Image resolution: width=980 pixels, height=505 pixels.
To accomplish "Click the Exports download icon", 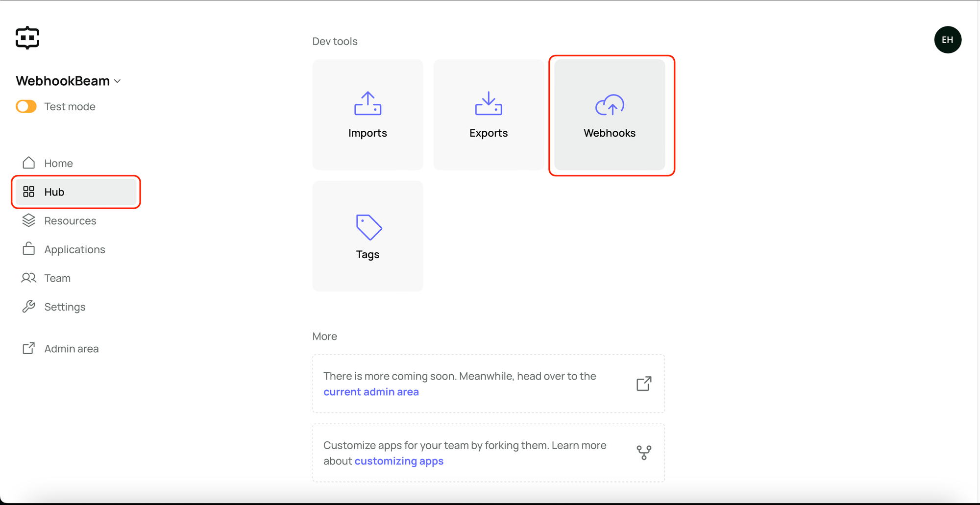I will pos(488,103).
